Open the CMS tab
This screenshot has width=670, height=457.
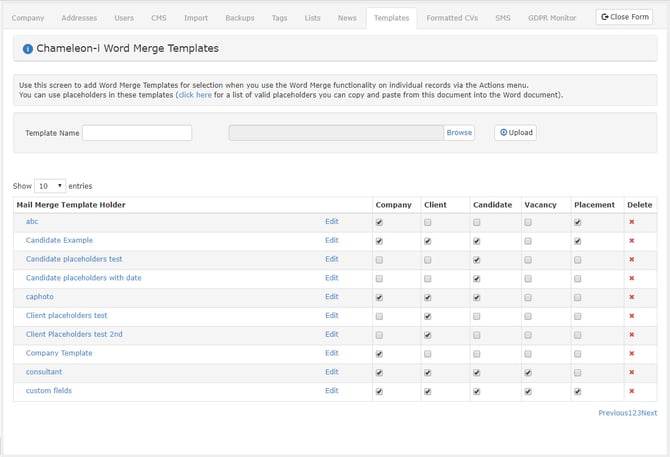pyautogui.click(x=159, y=18)
